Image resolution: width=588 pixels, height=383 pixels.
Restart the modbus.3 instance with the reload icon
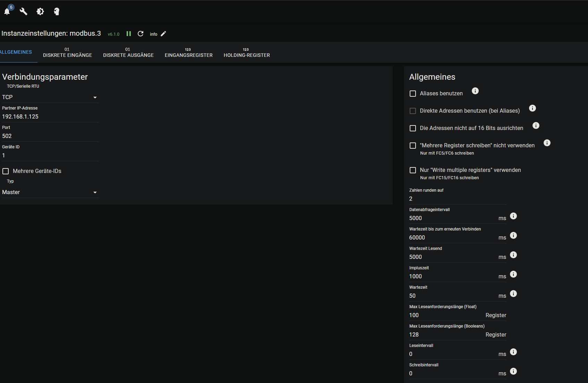coord(140,34)
